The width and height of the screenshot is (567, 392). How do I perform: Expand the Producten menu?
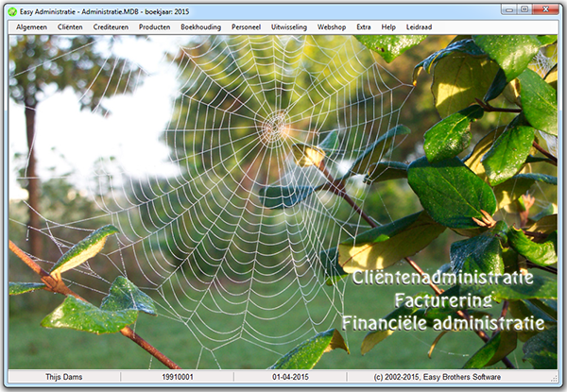tap(154, 27)
